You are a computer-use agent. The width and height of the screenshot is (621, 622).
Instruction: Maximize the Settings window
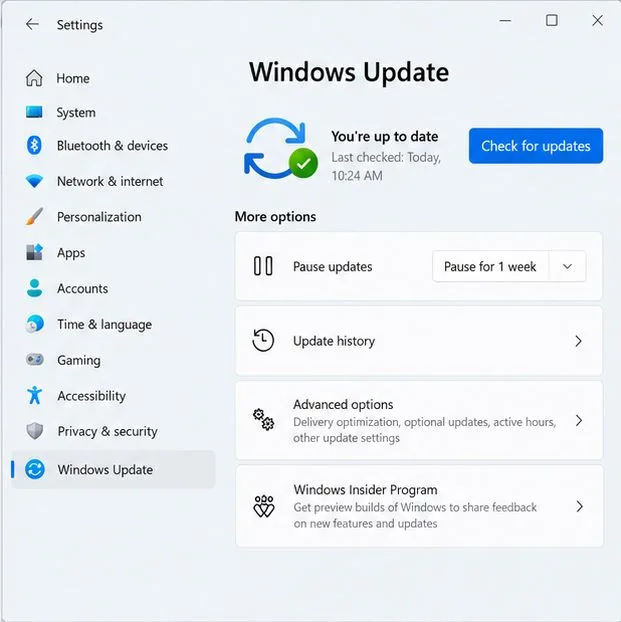click(552, 20)
